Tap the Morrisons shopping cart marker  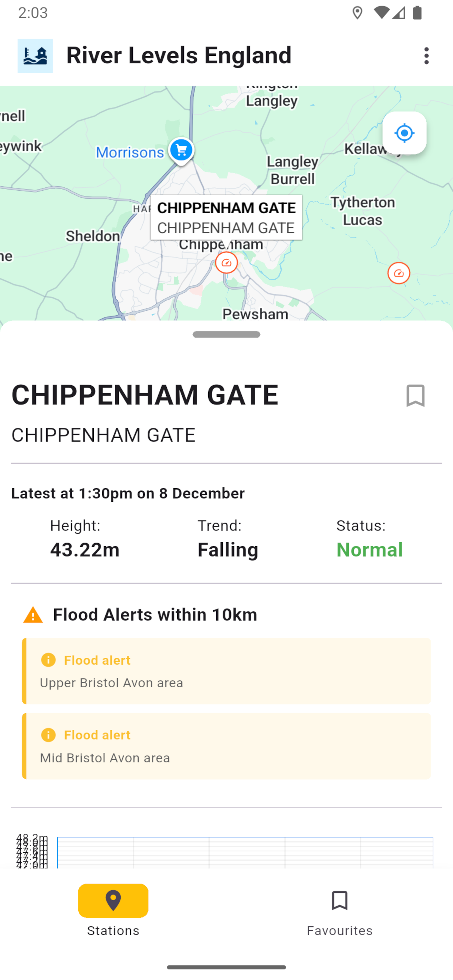click(x=181, y=150)
